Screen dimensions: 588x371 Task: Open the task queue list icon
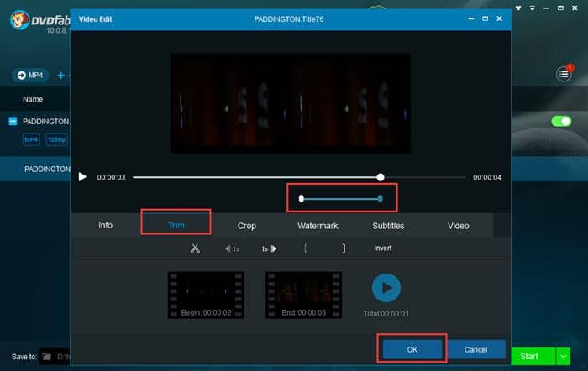pyautogui.click(x=564, y=74)
